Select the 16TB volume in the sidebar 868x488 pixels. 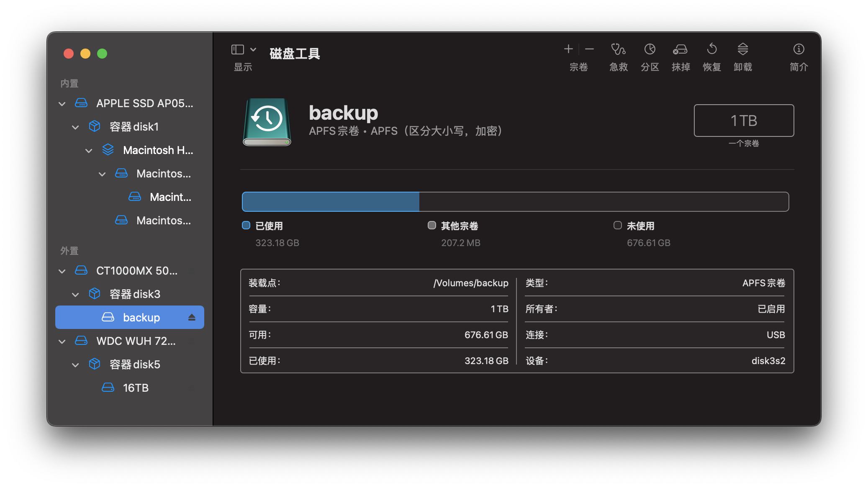coord(136,388)
